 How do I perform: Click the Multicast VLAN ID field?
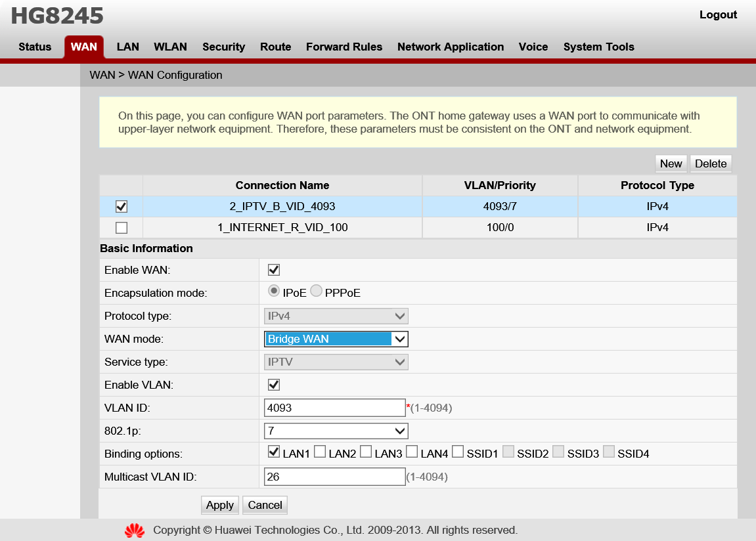334,477
